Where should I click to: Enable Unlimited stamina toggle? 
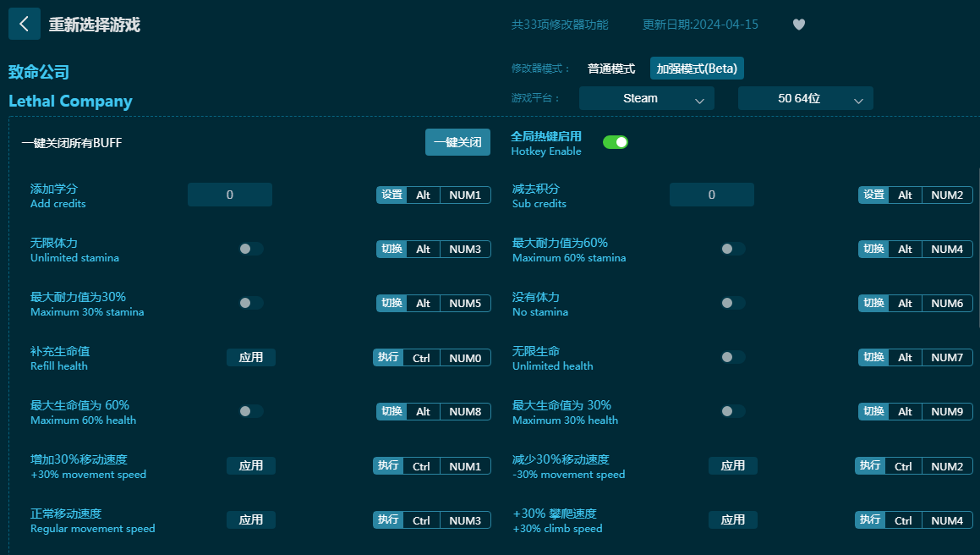[x=251, y=249]
